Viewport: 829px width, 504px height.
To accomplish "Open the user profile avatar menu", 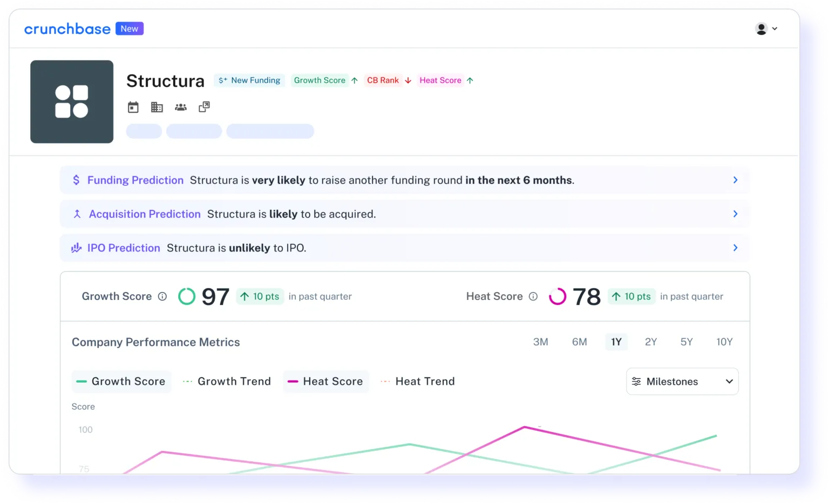I will pos(765,29).
